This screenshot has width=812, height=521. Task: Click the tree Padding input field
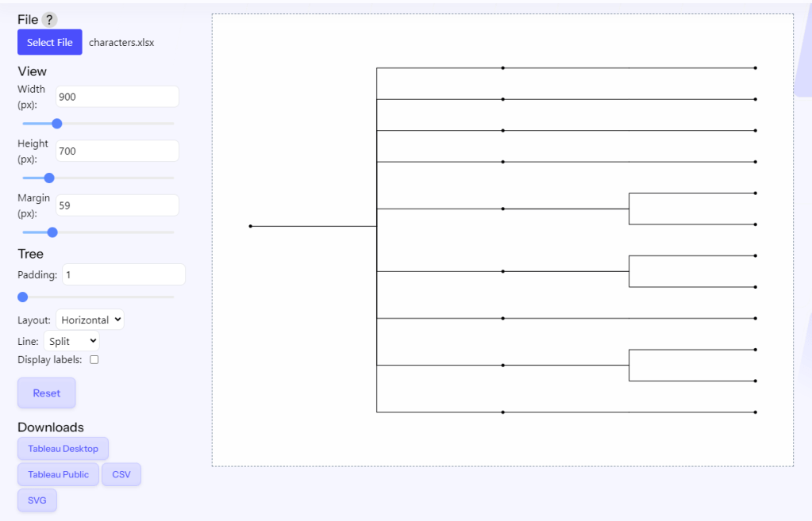tap(123, 274)
